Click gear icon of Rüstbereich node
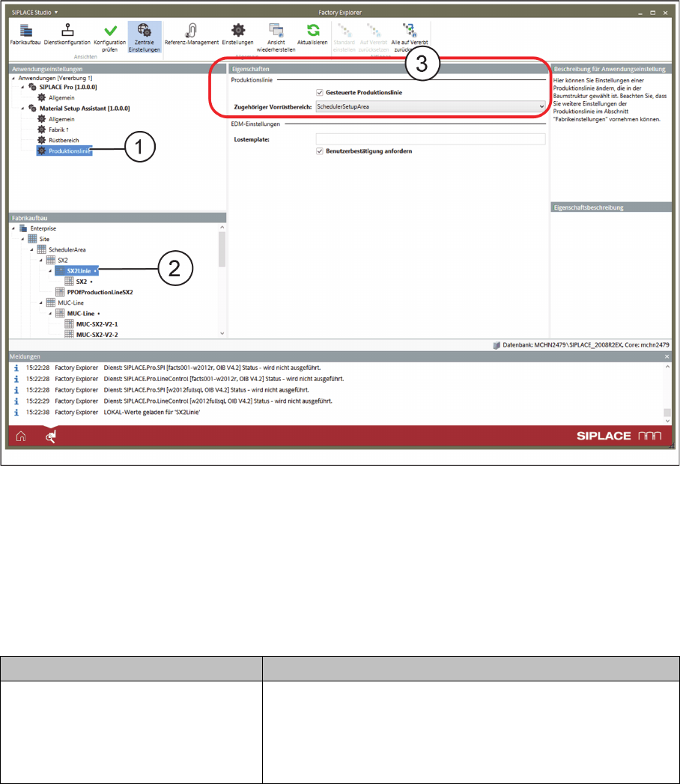 pos(41,140)
